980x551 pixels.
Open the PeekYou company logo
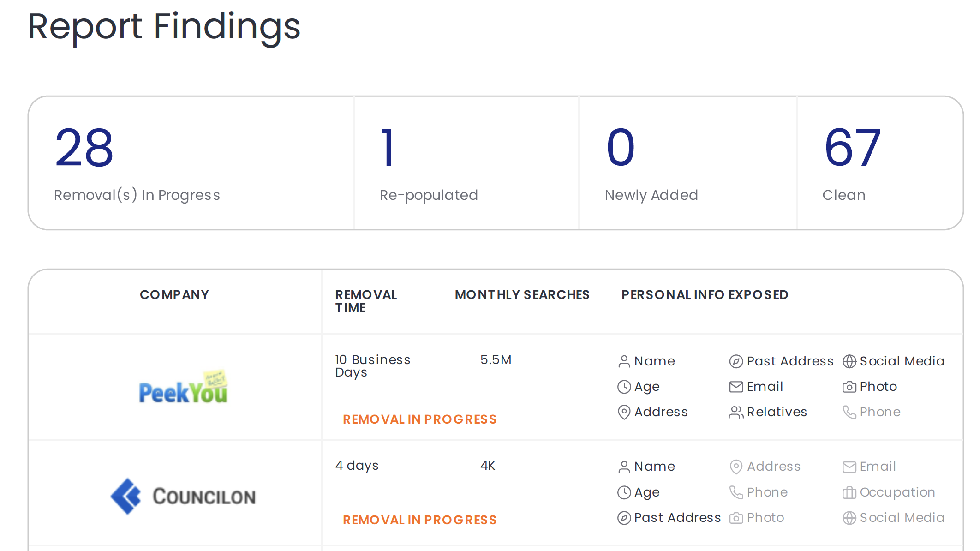pyautogui.click(x=183, y=387)
